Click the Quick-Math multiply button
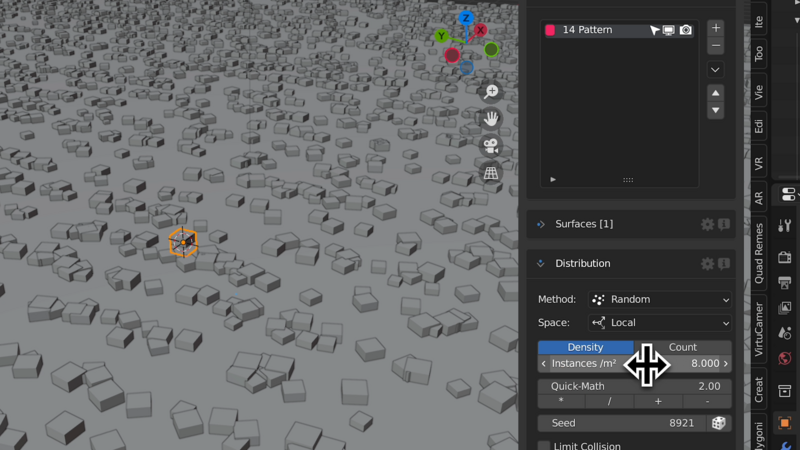The height and width of the screenshot is (450, 800). pyautogui.click(x=561, y=402)
